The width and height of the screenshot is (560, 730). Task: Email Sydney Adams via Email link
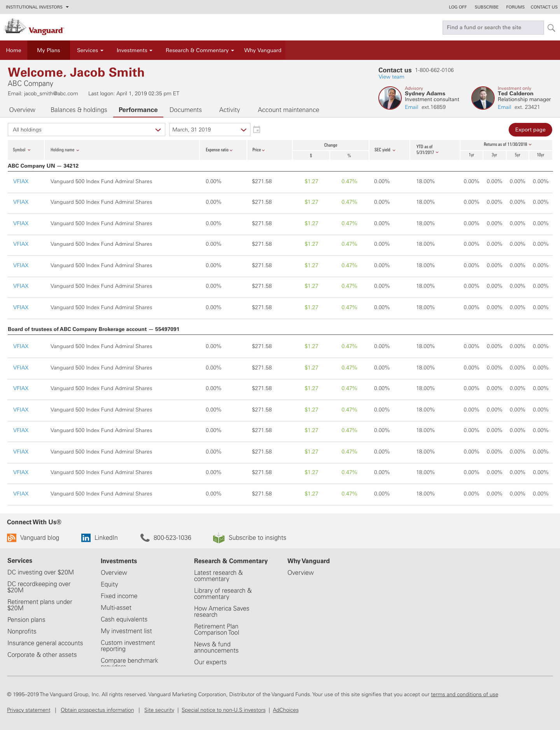point(411,107)
